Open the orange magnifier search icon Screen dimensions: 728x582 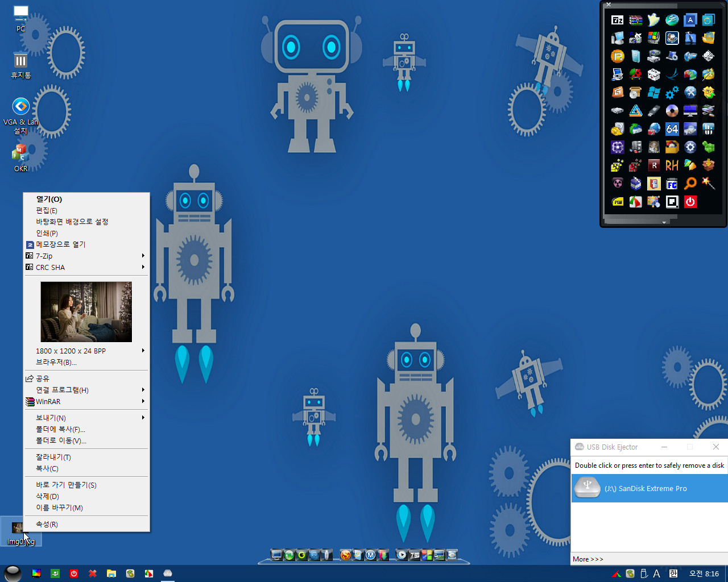tap(690, 184)
